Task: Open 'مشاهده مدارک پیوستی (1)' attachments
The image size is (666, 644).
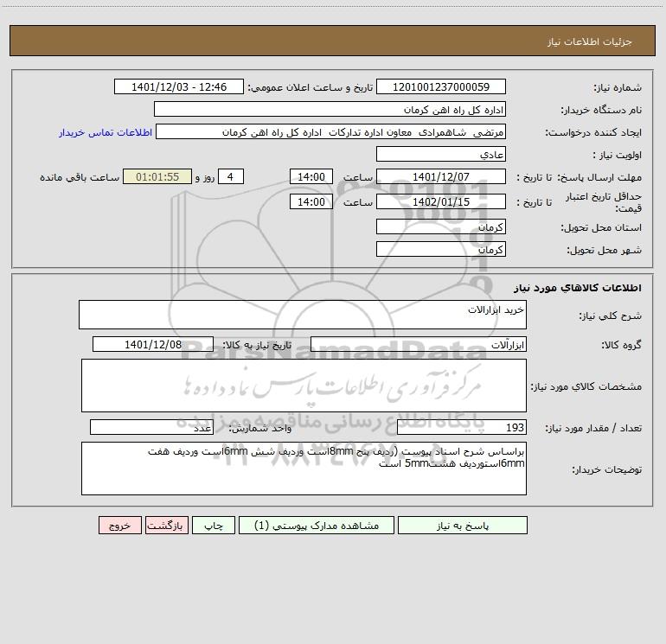Action: (317, 526)
